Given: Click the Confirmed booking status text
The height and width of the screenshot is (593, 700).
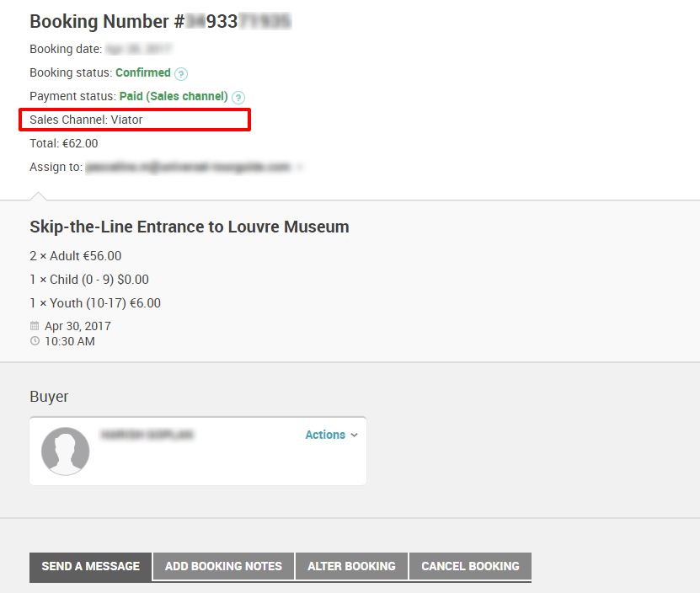Looking at the screenshot, I should [x=142, y=72].
